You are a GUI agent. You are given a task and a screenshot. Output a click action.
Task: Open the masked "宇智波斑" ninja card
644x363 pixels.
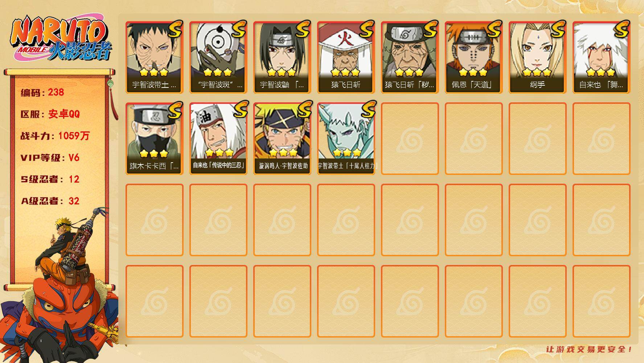[x=218, y=57]
